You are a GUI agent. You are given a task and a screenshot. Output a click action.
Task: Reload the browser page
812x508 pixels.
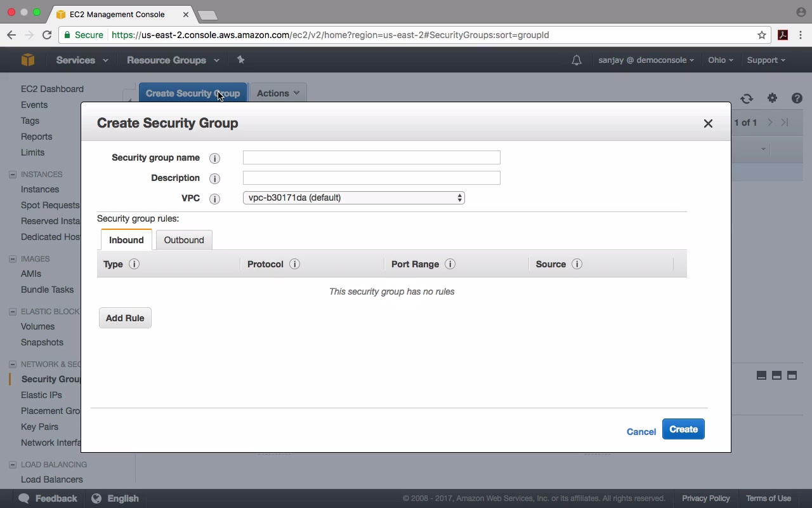47,35
